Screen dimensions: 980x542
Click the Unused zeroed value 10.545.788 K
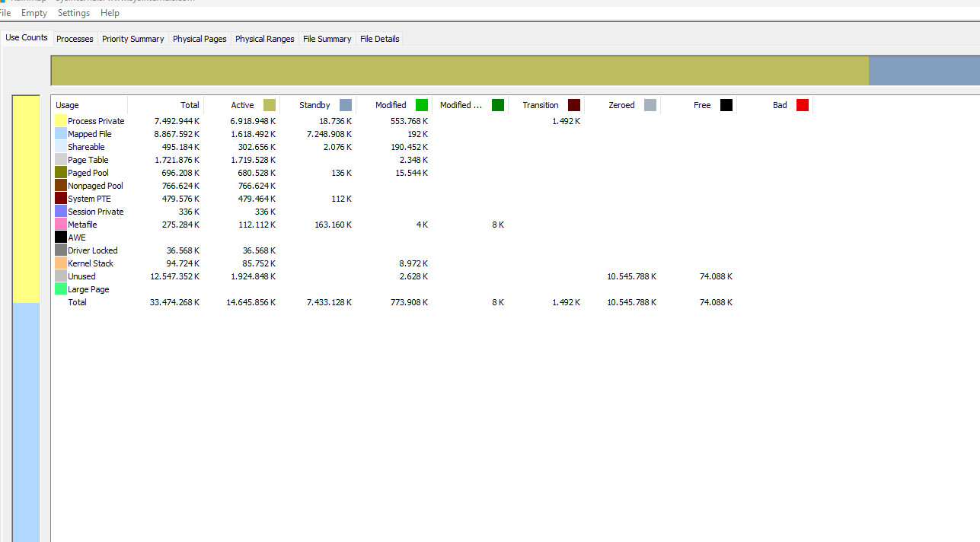pyautogui.click(x=632, y=276)
